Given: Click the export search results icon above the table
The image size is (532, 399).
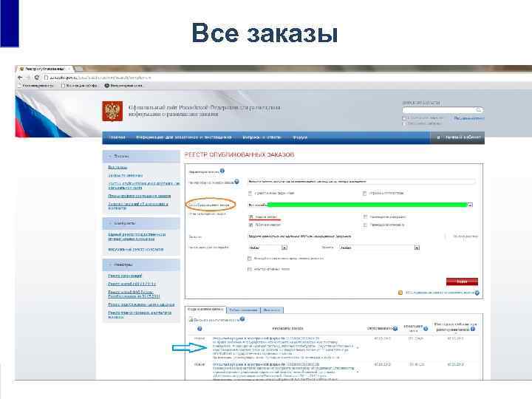Looking at the screenshot, I should click(x=191, y=319).
